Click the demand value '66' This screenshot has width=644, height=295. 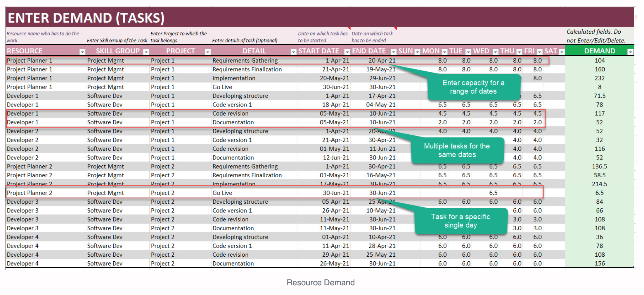[x=600, y=210]
